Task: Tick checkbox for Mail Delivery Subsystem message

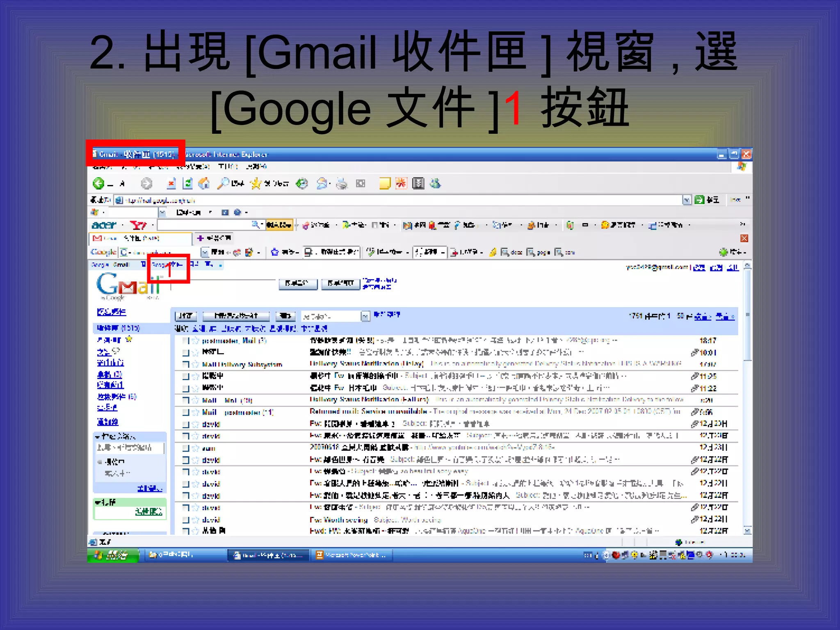Action: (x=185, y=364)
